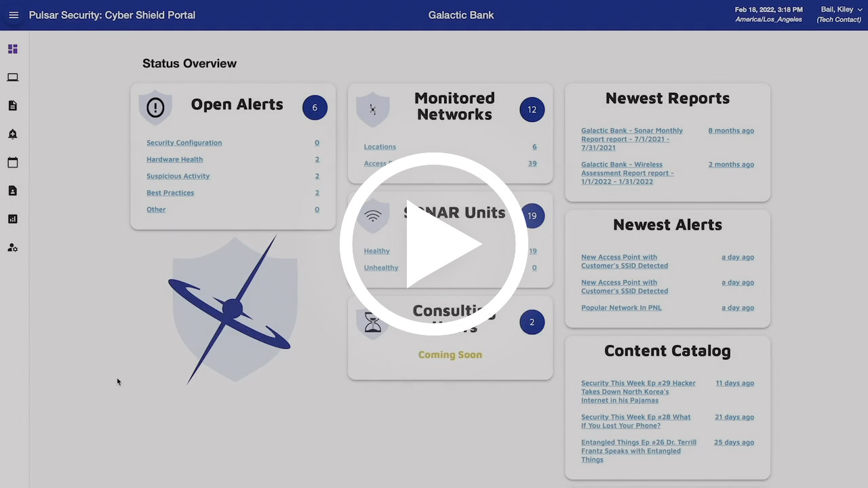Click the Security Configuration count 0
Screen dimensions: 868x488
coord(317,142)
